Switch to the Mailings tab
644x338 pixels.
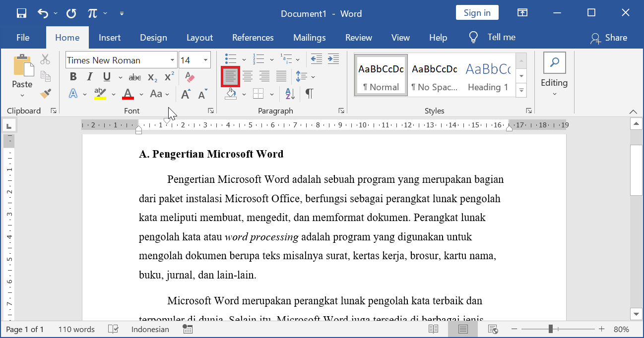(x=310, y=38)
